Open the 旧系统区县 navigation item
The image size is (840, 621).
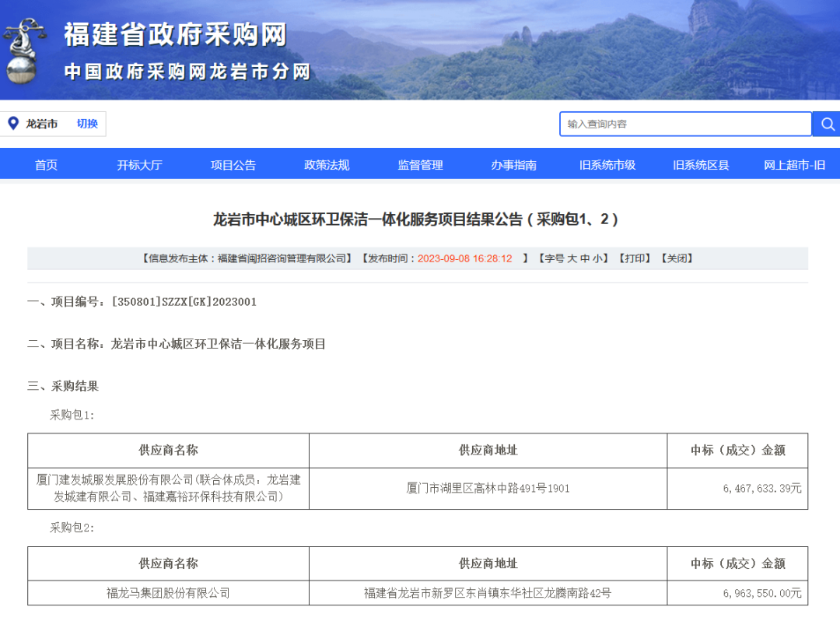[701, 165]
